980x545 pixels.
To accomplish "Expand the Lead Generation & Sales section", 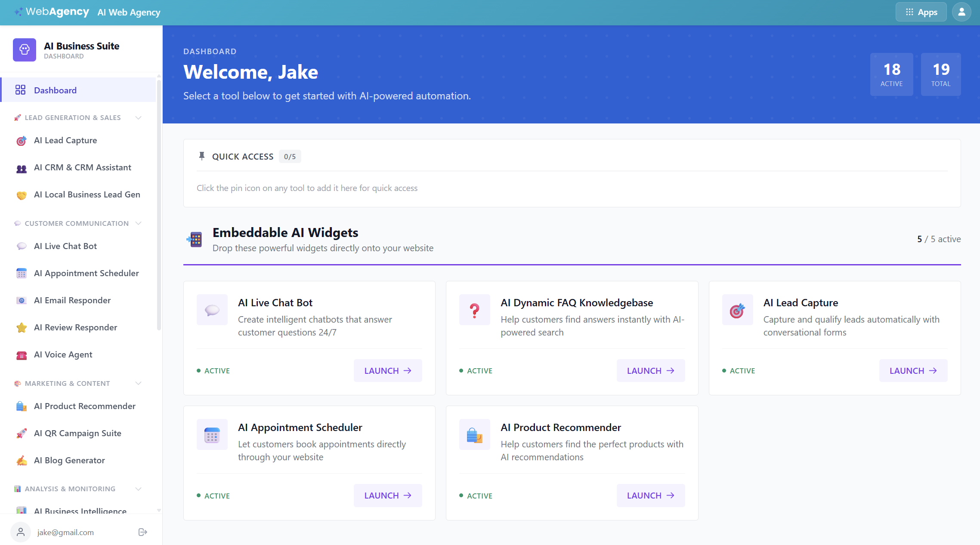I will point(138,117).
